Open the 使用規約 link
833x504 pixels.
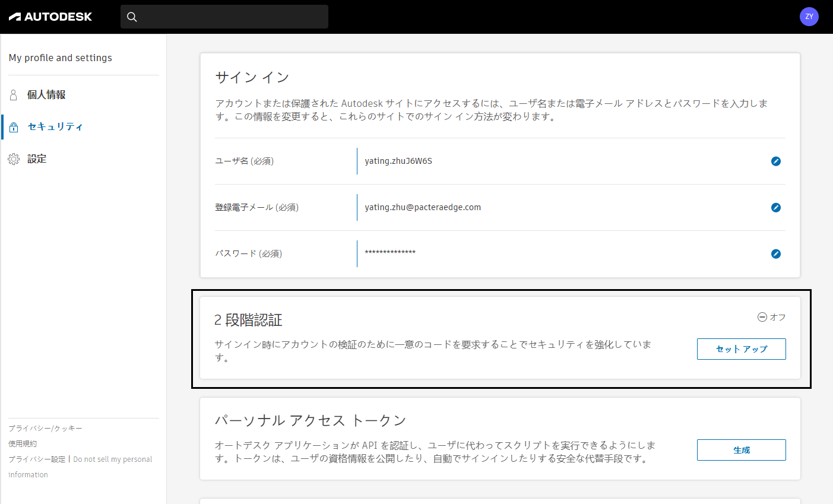22,443
